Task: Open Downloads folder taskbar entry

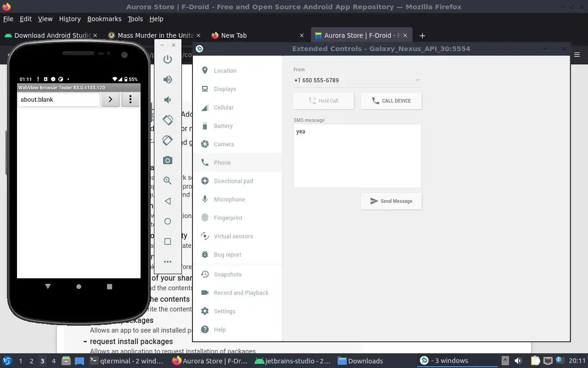Action: [361, 361]
